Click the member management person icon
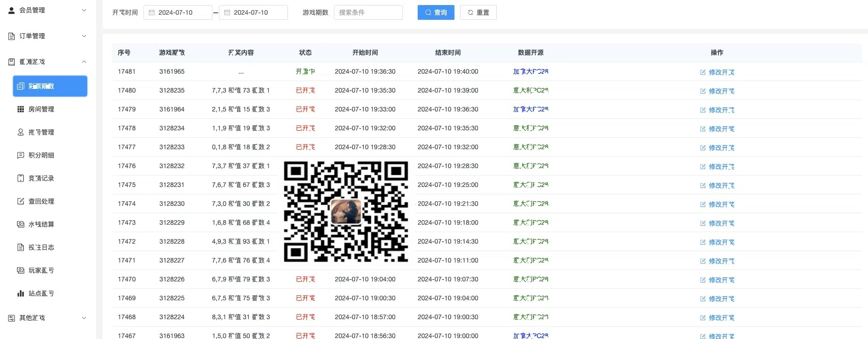868x339 pixels. pos(11,10)
